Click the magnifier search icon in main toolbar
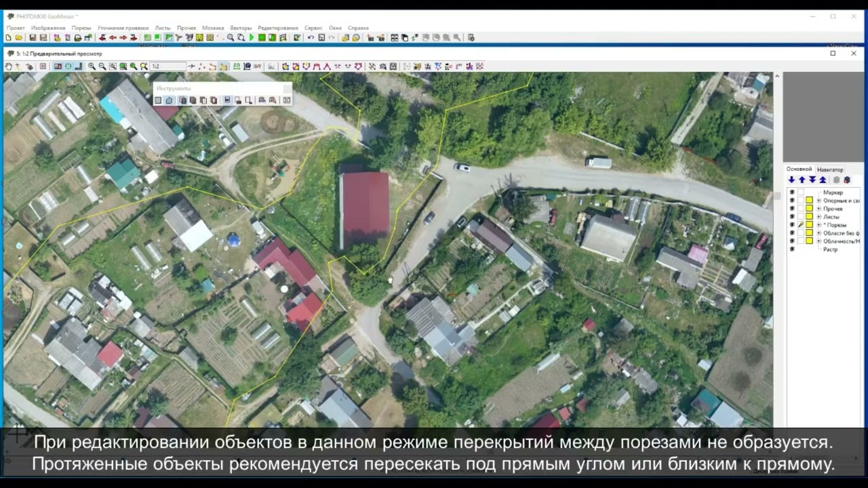868x488 pixels. 230,37
